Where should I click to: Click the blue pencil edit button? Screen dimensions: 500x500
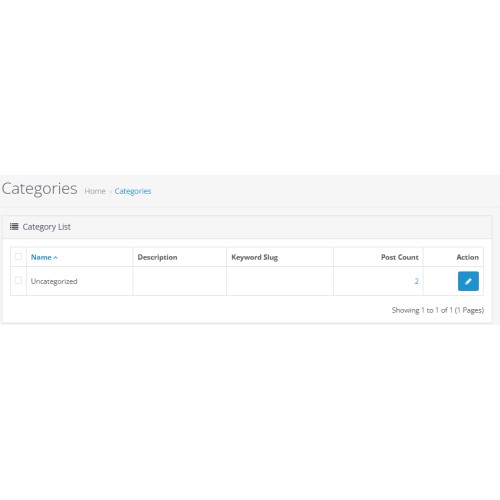click(x=468, y=281)
